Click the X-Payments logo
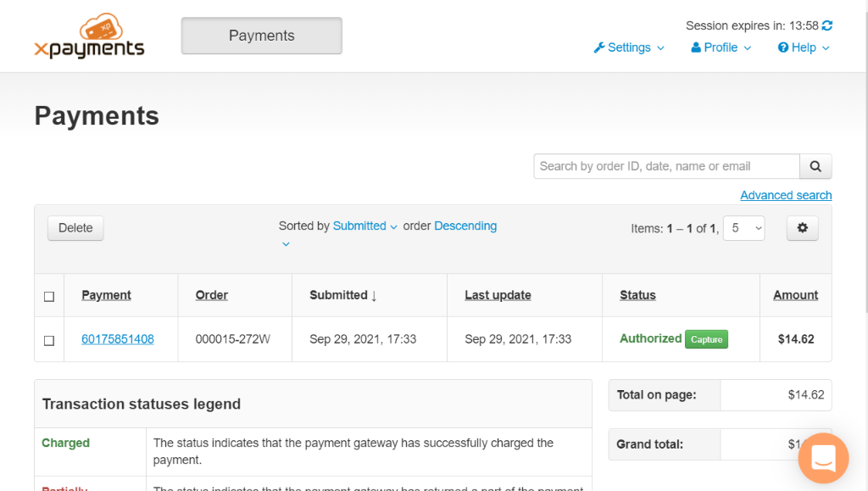Image resolution: width=868 pixels, height=491 pixels. point(89,36)
